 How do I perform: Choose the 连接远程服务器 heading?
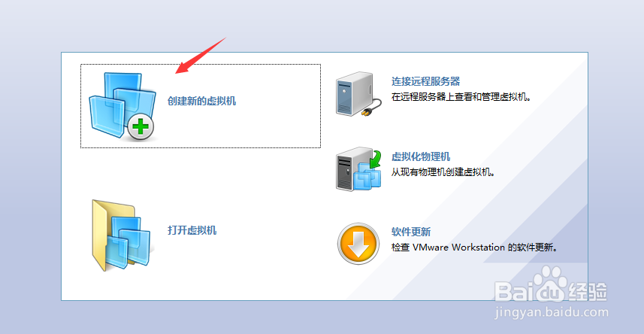(425, 81)
